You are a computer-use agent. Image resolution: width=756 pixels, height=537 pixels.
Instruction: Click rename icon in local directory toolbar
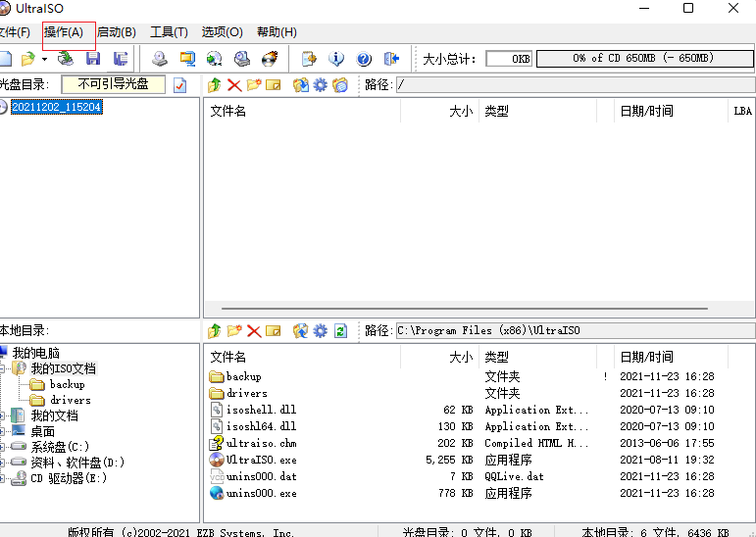click(273, 331)
